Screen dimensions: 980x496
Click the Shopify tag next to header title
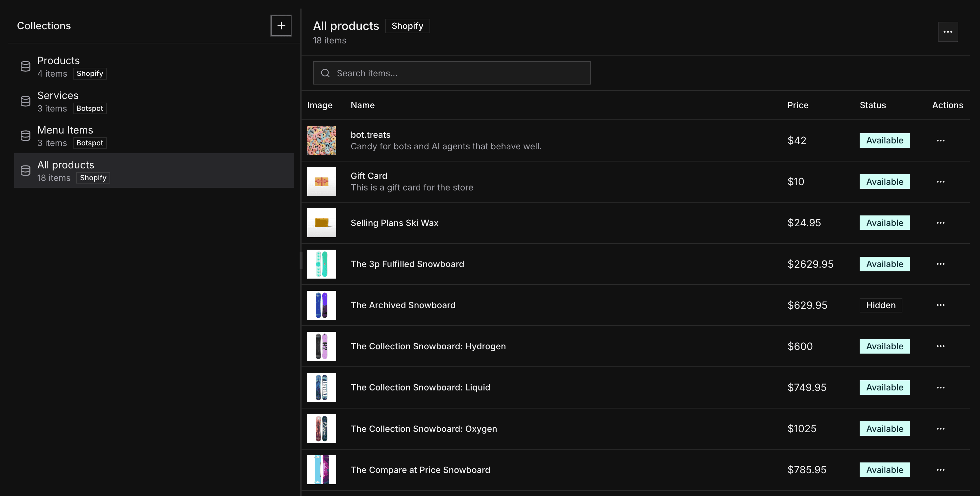(x=407, y=26)
